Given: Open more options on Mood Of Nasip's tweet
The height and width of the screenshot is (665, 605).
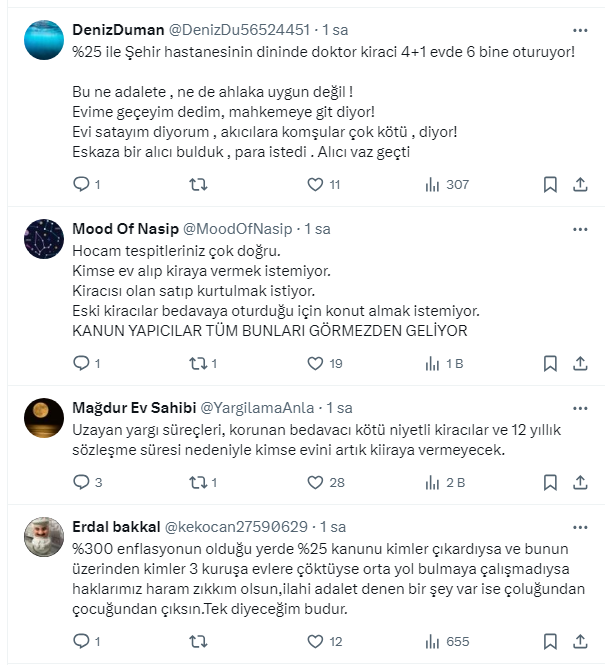Looking at the screenshot, I should (580, 229).
